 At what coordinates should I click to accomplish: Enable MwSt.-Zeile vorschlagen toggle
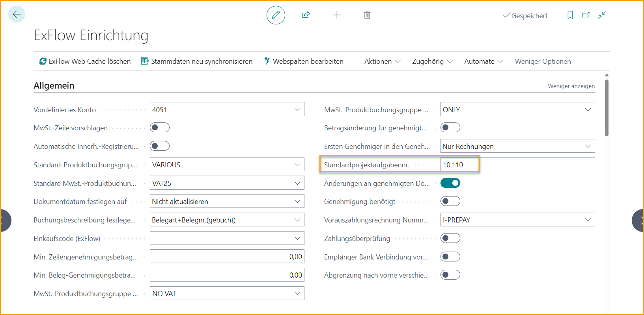pyautogui.click(x=160, y=128)
